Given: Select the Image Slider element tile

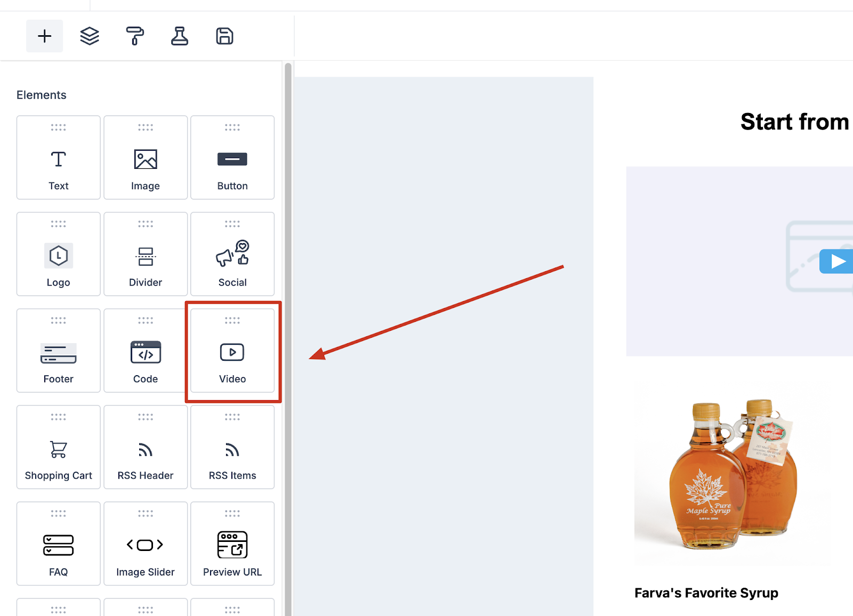Looking at the screenshot, I should pos(146,544).
